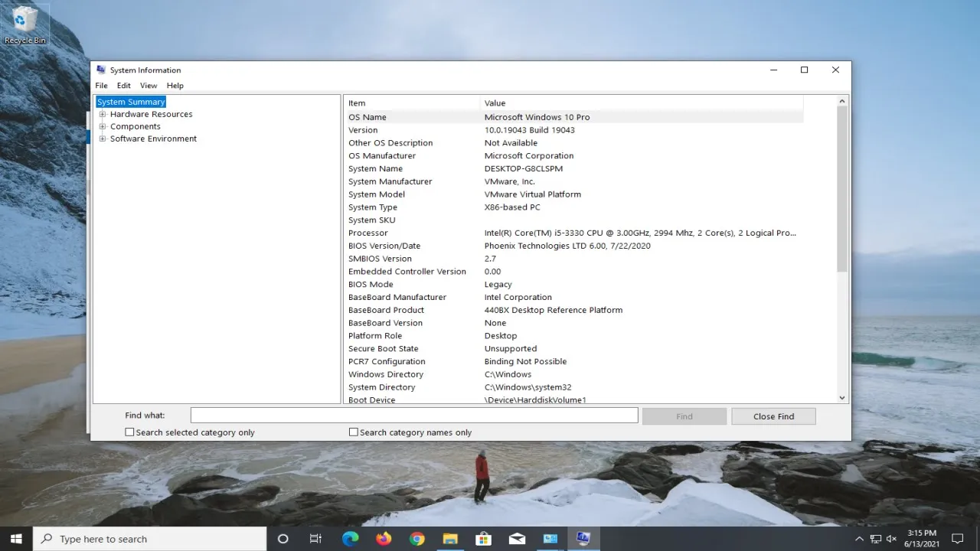Screen dimensions: 980x551
Task: Show the clock and calendar flyout
Action: (922, 539)
